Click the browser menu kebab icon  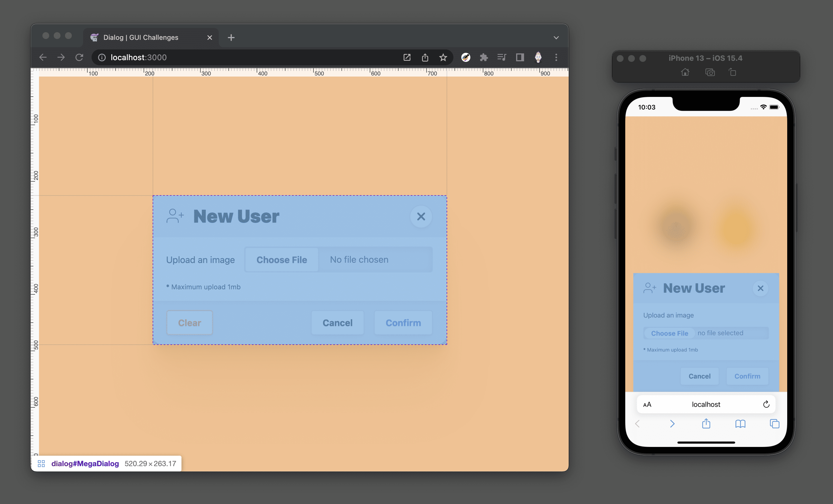pyautogui.click(x=556, y=57)
